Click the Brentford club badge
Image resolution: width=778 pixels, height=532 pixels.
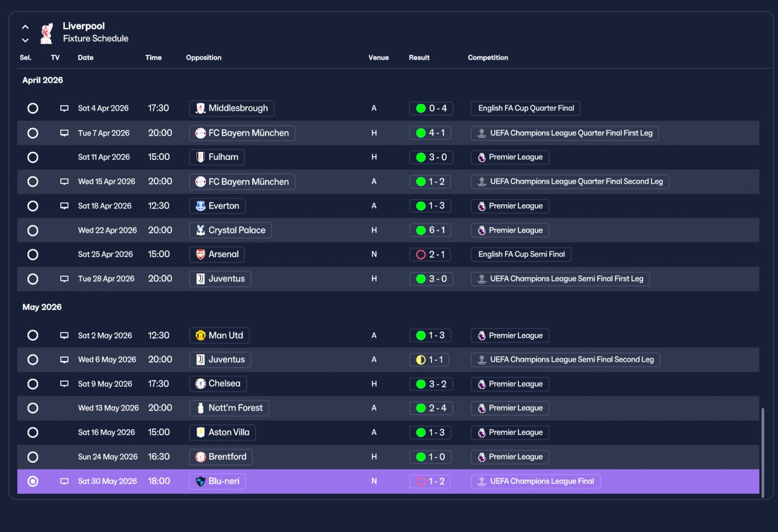(x=201, y=457)
